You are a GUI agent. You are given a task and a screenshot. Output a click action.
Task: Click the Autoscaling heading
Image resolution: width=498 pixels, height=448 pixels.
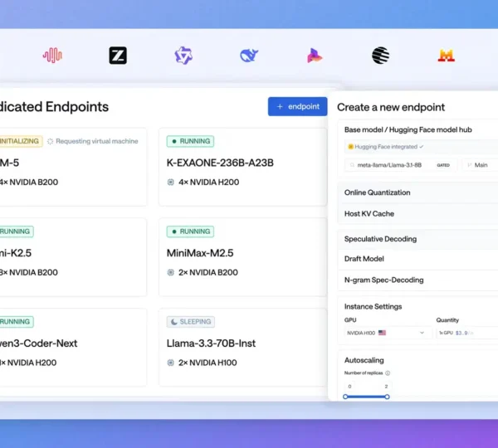[364, 360]
